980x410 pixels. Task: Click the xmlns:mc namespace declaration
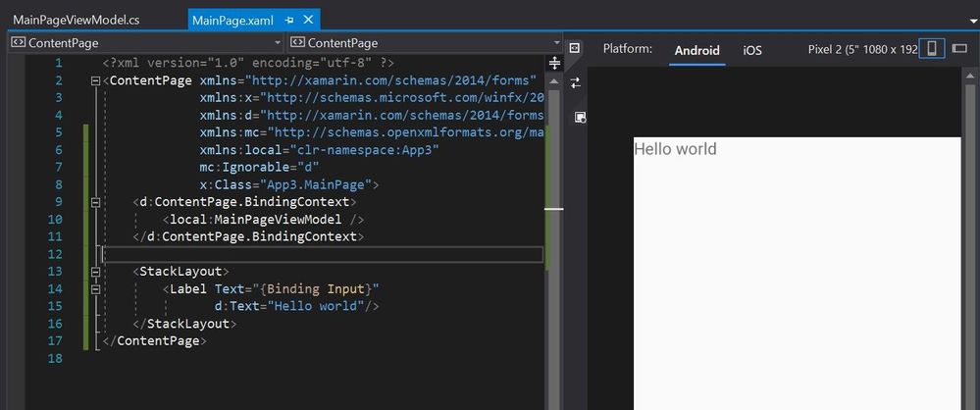tap(373, 132)
